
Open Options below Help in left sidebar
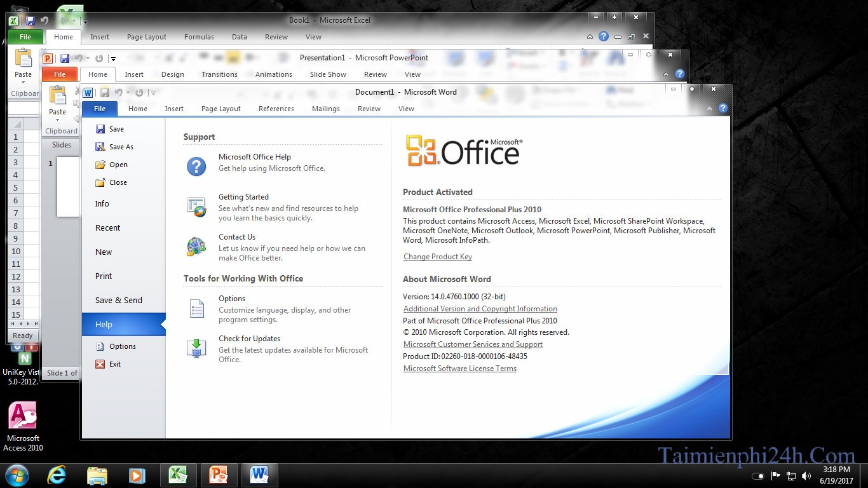point(116,346)
